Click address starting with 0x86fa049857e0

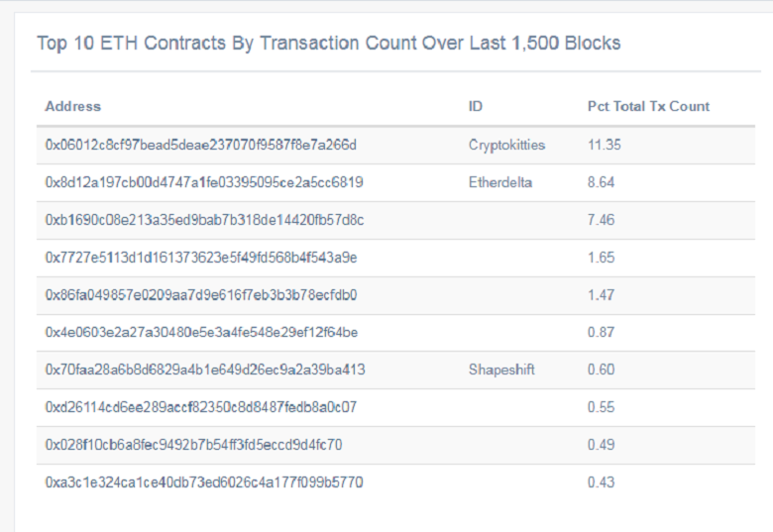pyautogui.click(x=201, y=294)
